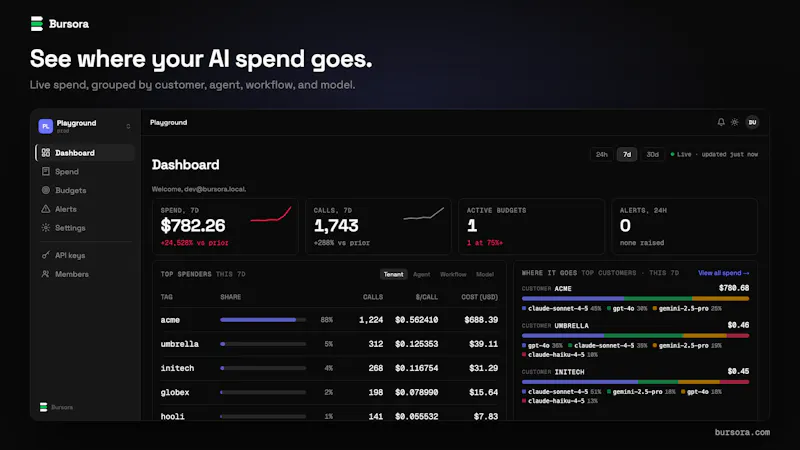Click the 1 at 75%+ budget warning

pyautogui.click(x=485, y=243)
